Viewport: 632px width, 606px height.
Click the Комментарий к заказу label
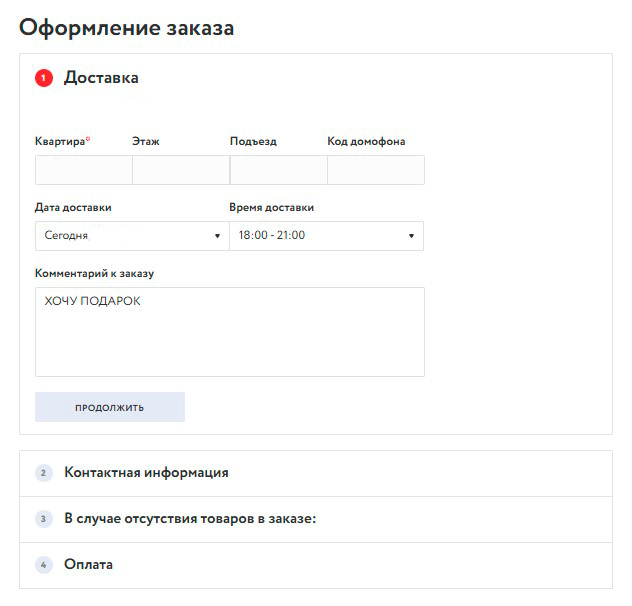[95, 274]
